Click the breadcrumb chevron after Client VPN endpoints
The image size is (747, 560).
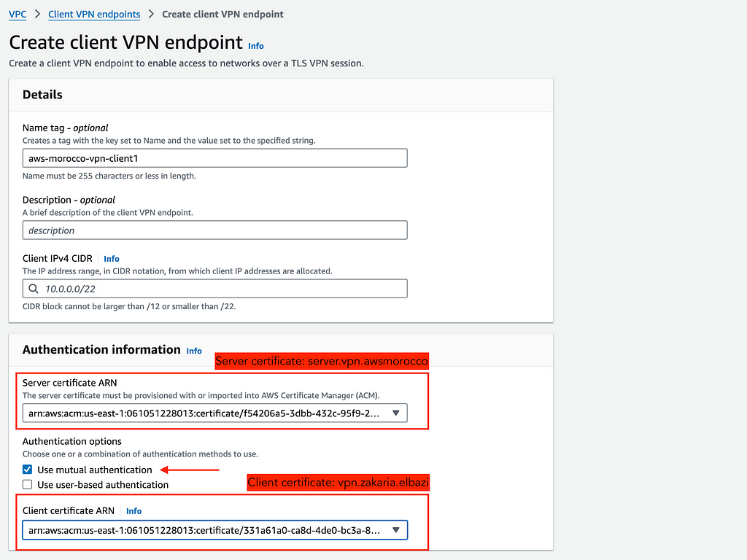(x=151, y=15)
